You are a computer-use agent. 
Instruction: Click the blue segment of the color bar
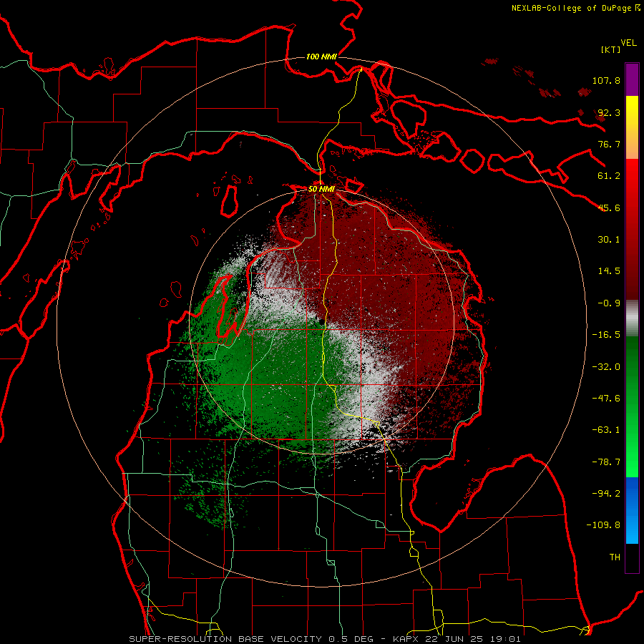click(632, 510)
